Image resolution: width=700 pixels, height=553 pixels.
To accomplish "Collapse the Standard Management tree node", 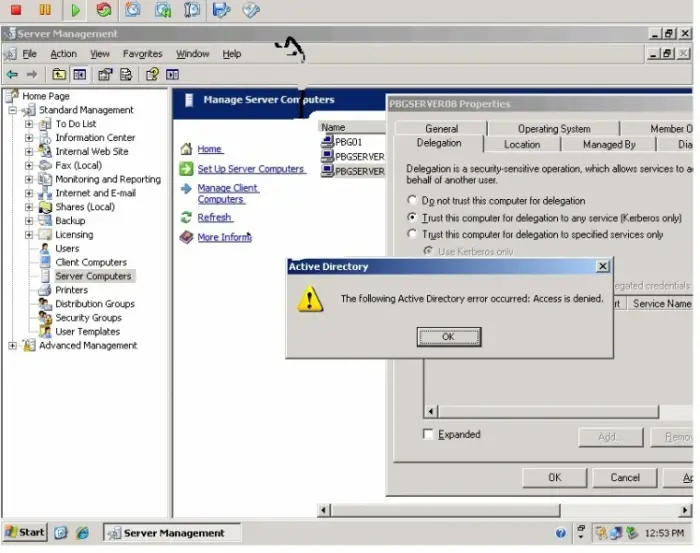I will (12, 110).
